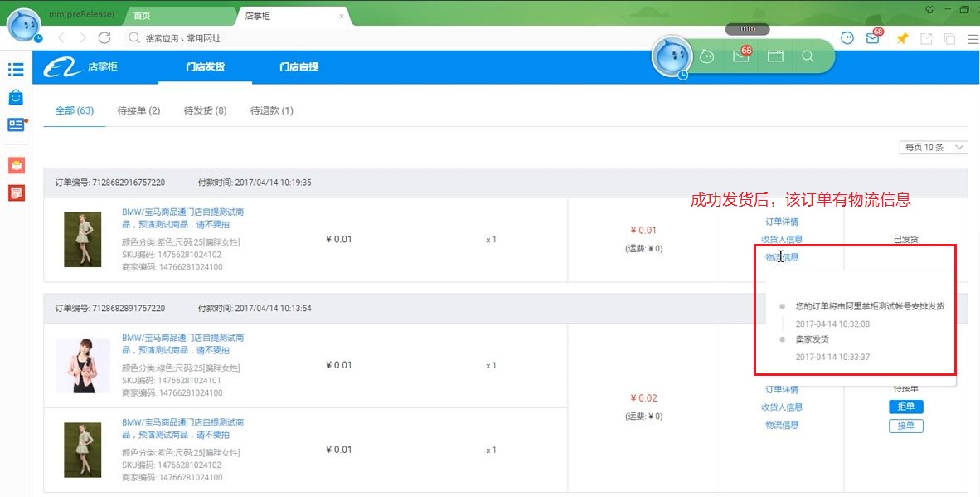The image size is (980, 497).
Task: Open the list menu icon in left sidebar
Action: [x=16, y=69]
